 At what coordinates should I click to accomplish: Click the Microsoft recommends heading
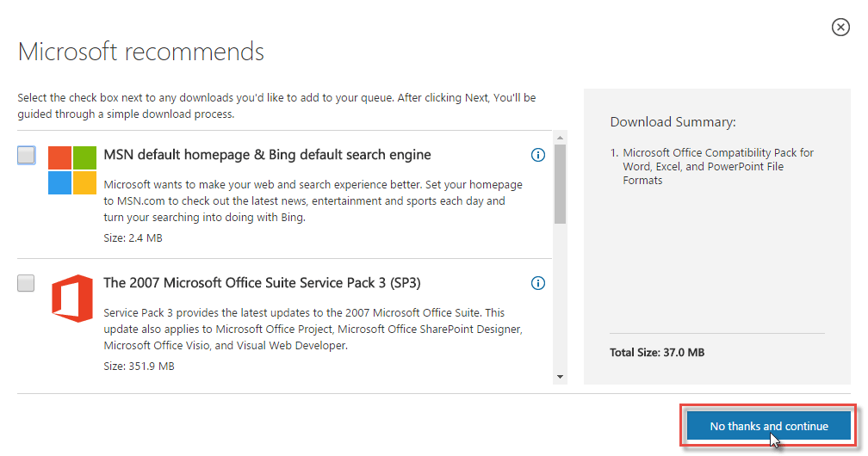pyautogui.click(x=141, y=52)
